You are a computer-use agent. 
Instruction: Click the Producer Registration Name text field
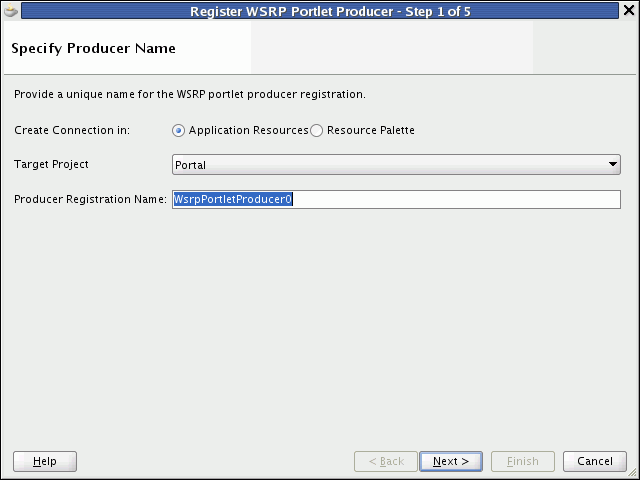click(x=396, y=199)
